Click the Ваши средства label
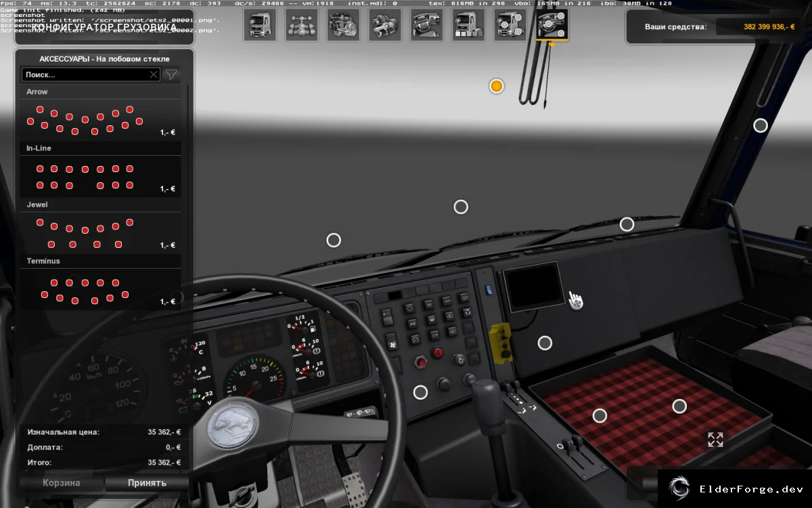Viewport: 812px width, 508px height. pos(675,27)
